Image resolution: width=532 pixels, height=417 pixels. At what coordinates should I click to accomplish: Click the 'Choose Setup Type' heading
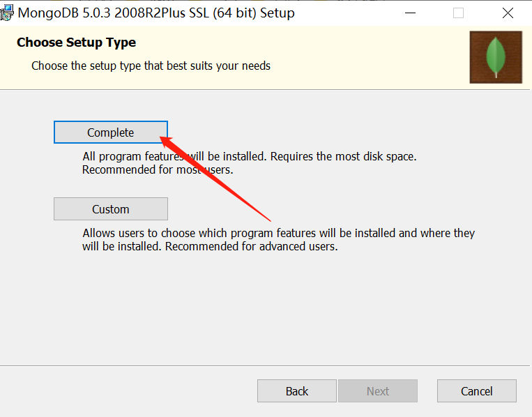[76, 43]
